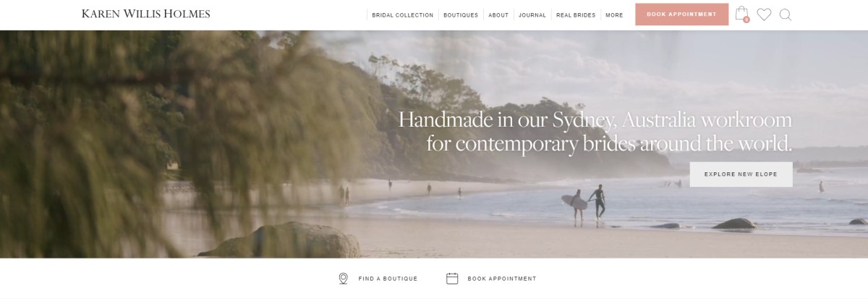
Task: Click the Explore New Elope button
Action: 741,174
